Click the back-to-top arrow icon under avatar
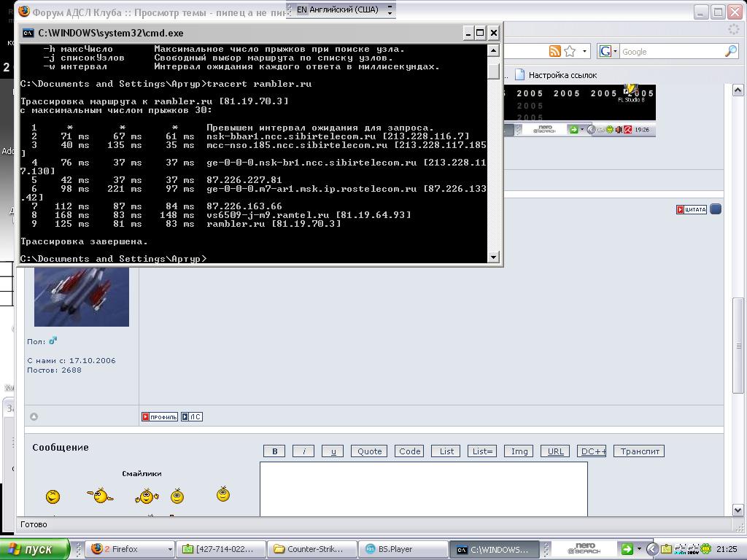747x560 pixels. click(34, 416)
